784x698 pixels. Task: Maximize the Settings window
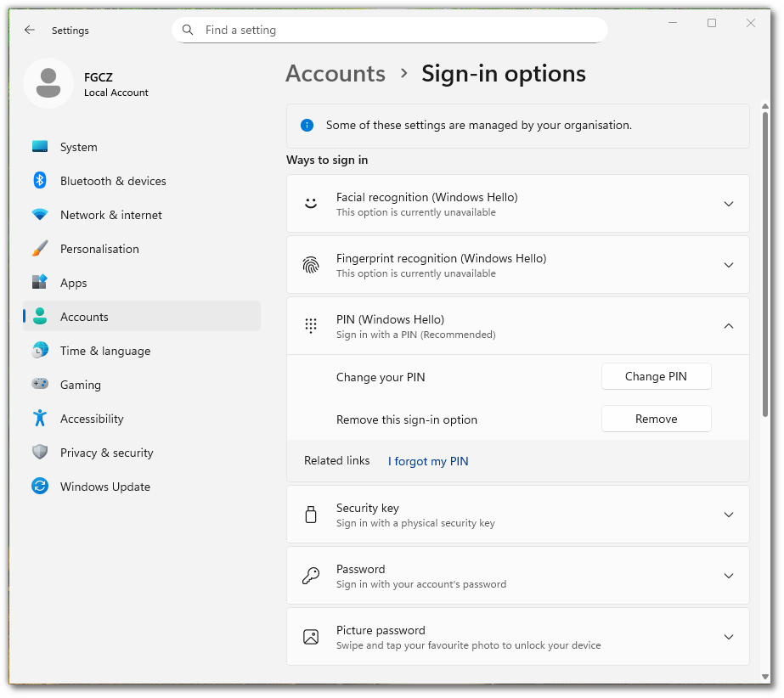pyautogui.click(x=712, y=23)
